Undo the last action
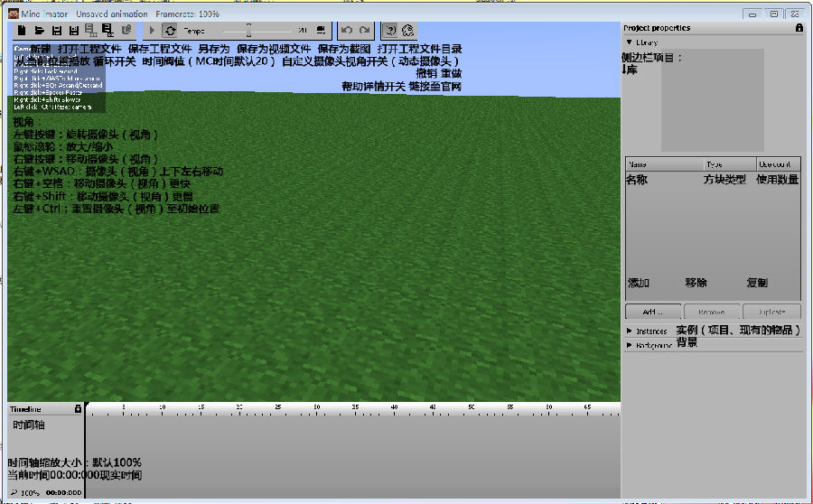Viewport: 813px width, 504px height. coord(347,31)
